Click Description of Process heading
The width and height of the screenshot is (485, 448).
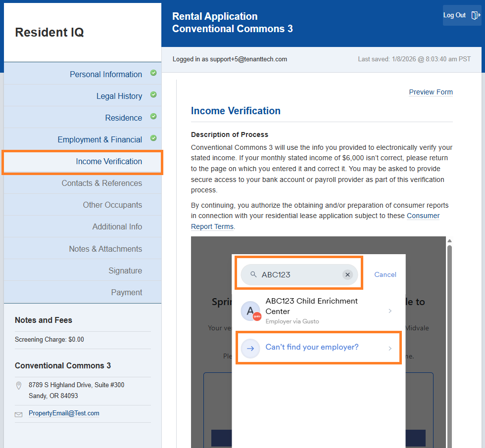[230, 134]
